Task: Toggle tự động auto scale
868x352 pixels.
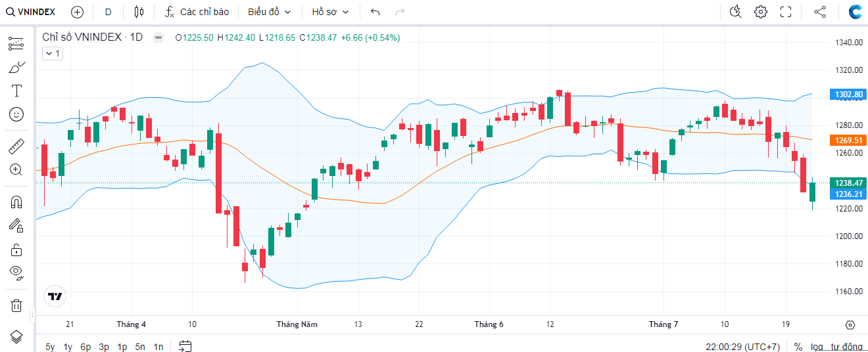Action: coord(846,347)
